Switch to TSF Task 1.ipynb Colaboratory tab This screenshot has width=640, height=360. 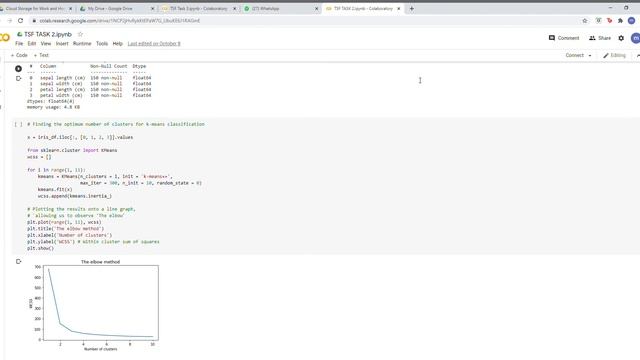[x=198, y=9]
